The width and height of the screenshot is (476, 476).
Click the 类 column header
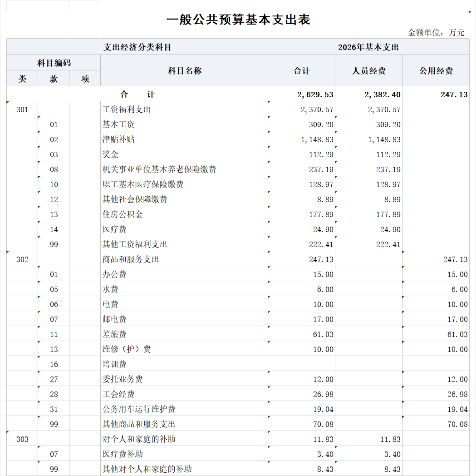[x=23, y=79]
